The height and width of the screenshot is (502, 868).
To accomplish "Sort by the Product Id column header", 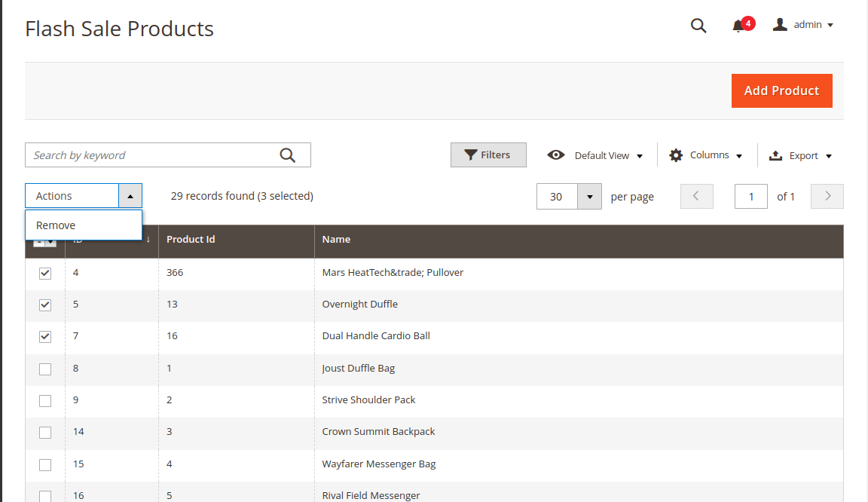I will point(191,240).
